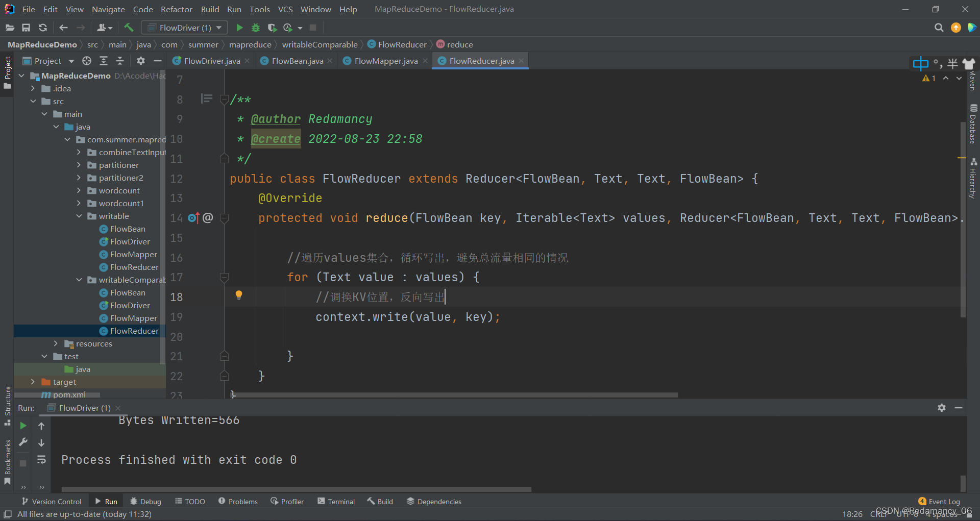Click the orange update notification icon
The image size is (980, 521).
point(955,28)
